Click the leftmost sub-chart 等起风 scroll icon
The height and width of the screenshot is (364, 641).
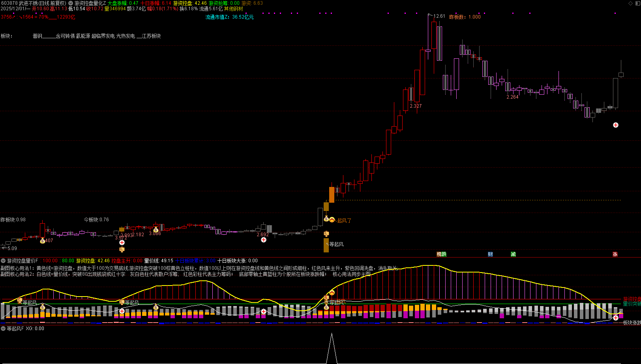pos(19,301)
